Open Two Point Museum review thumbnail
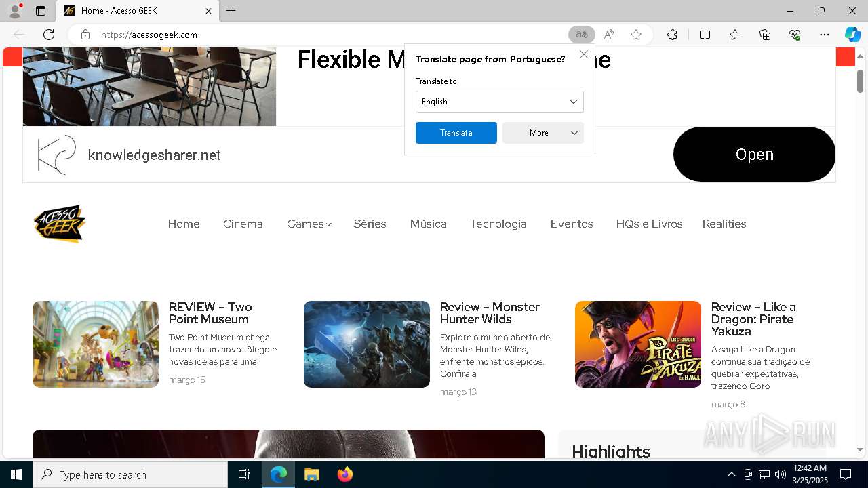Image resolution: width=868 pixels, height=488 pixels. click(96, 344)
